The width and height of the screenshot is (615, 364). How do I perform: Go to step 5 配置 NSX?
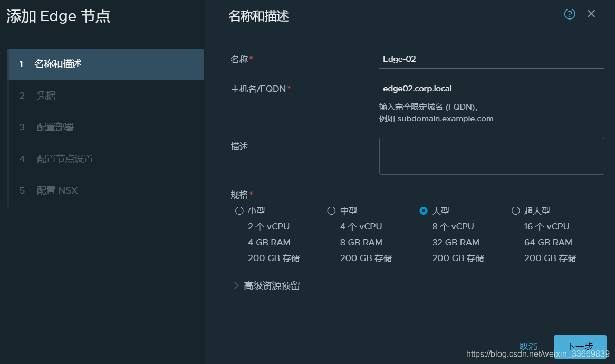[57, 190]
